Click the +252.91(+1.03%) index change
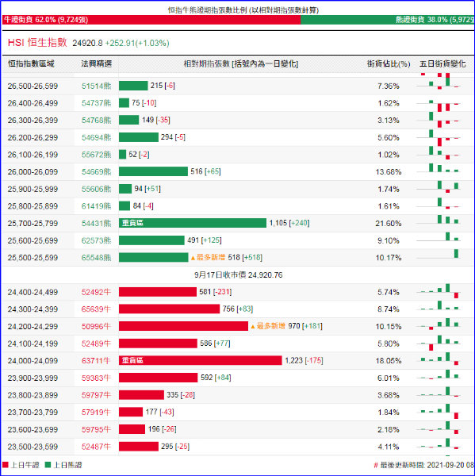 pos(137,43)
